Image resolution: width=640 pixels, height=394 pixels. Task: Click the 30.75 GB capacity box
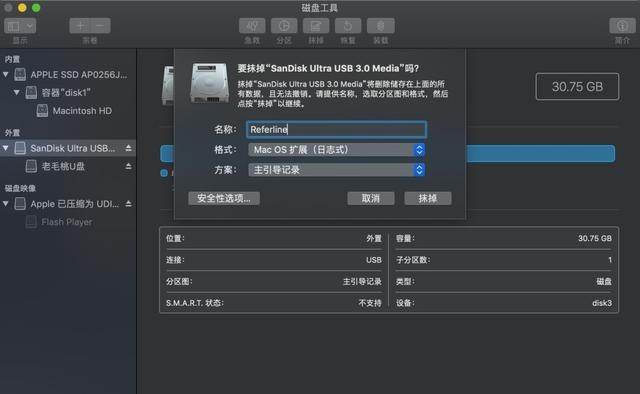[577, 87]
